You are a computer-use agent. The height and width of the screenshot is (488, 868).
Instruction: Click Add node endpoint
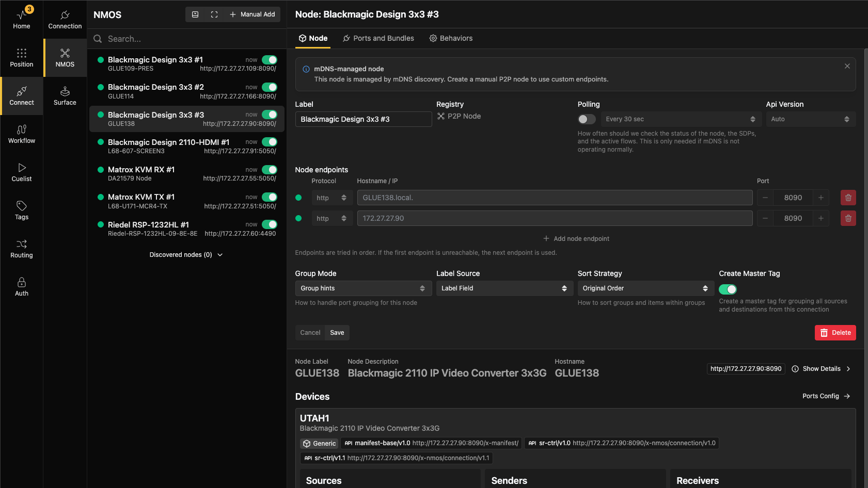pyautogui.click(x=576, y=239)
